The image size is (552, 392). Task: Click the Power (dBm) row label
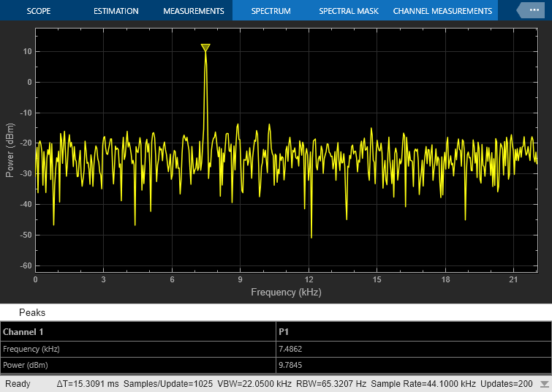(26, 365)
